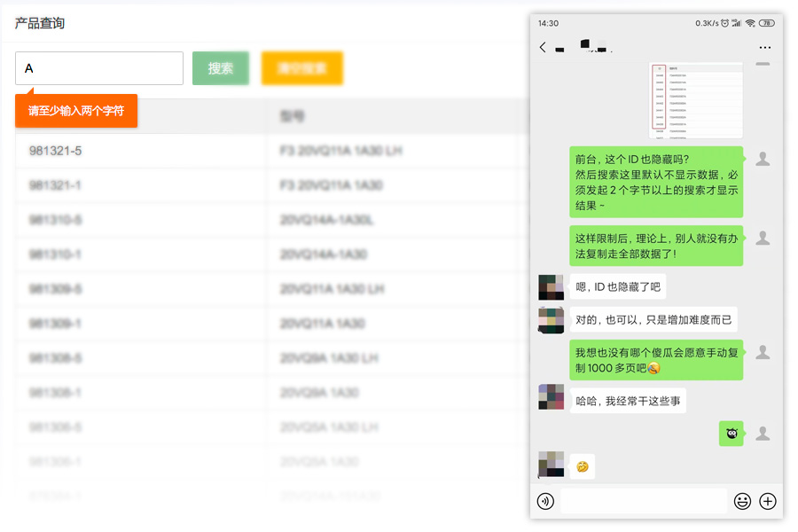Tap the green sheep sticker message
Image resolution: width=798 pixels, height=532 pixels.
click(x=731, y=434)
